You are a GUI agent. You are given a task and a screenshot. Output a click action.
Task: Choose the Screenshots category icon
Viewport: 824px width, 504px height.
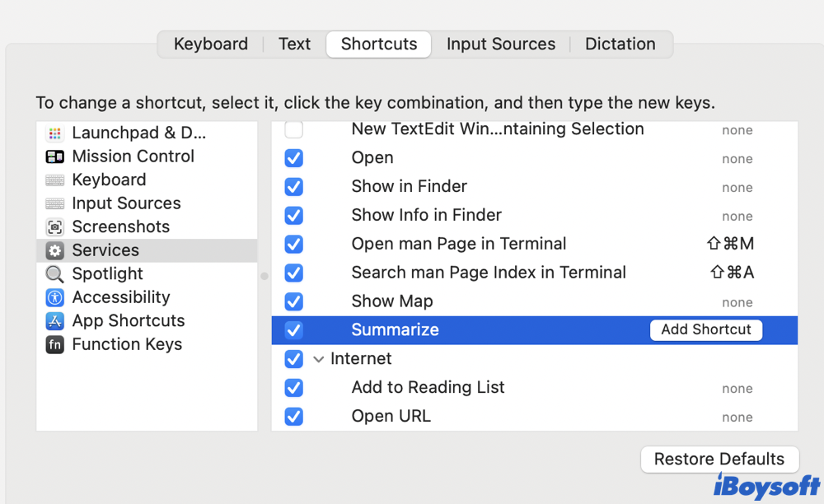55,227
